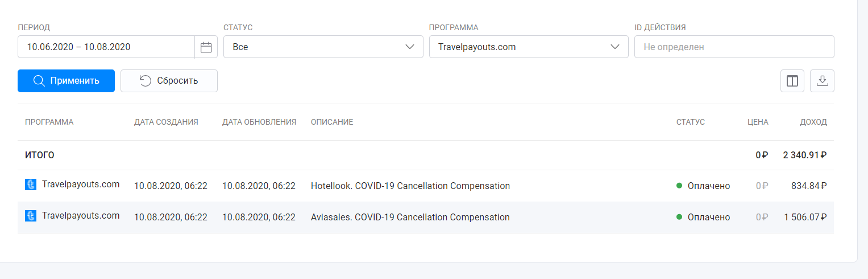Click the period date range field
Viewport: 868px width, 279px height.
click(106, 47)
